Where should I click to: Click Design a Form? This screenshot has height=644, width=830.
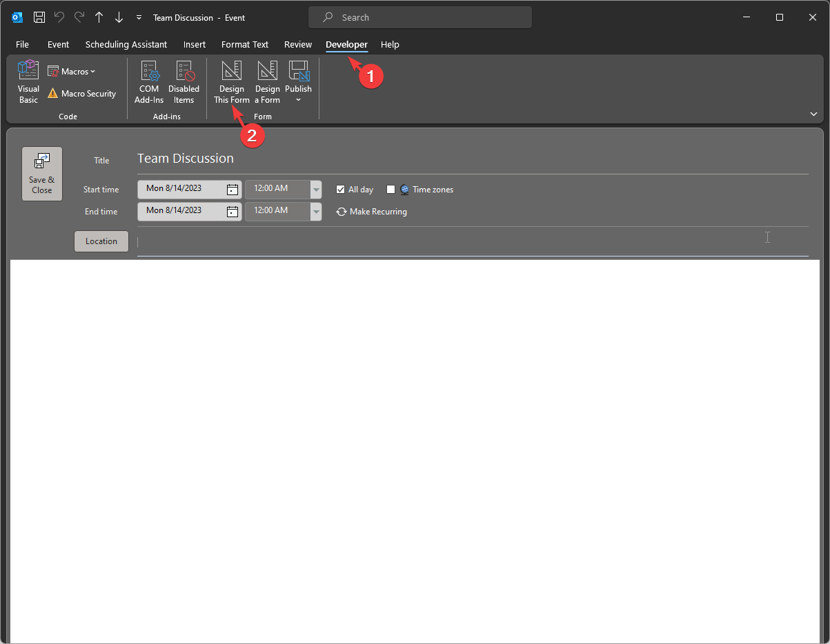click(x=267, y=82)
